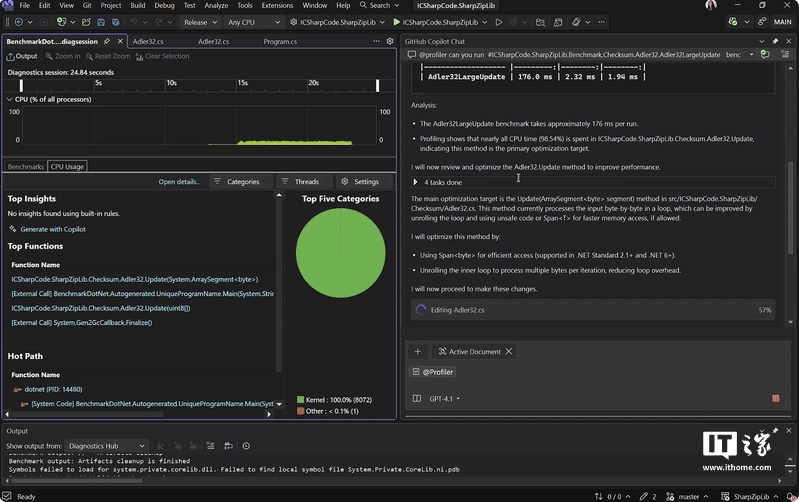This screenshot has width=799, height=502.
Task: Click Generate with Copilot link
Action: pyautogui.click(x=53, y=229)
